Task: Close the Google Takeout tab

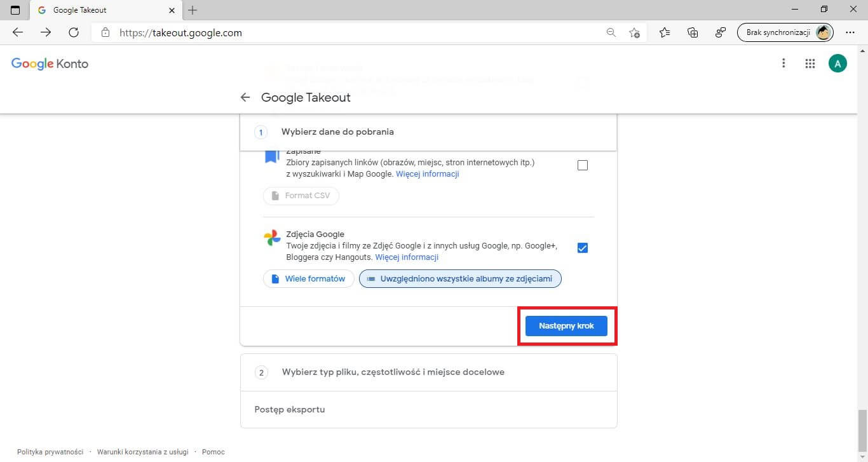Action: coord(172,10)
